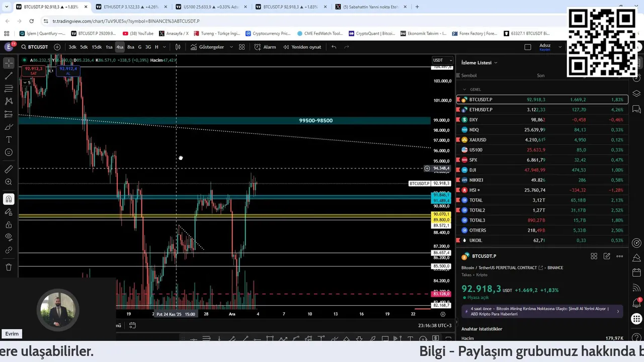Open the go-to-date calendar icon
The height and width of the screenshot is (362, 644).
tap(132, 325)
